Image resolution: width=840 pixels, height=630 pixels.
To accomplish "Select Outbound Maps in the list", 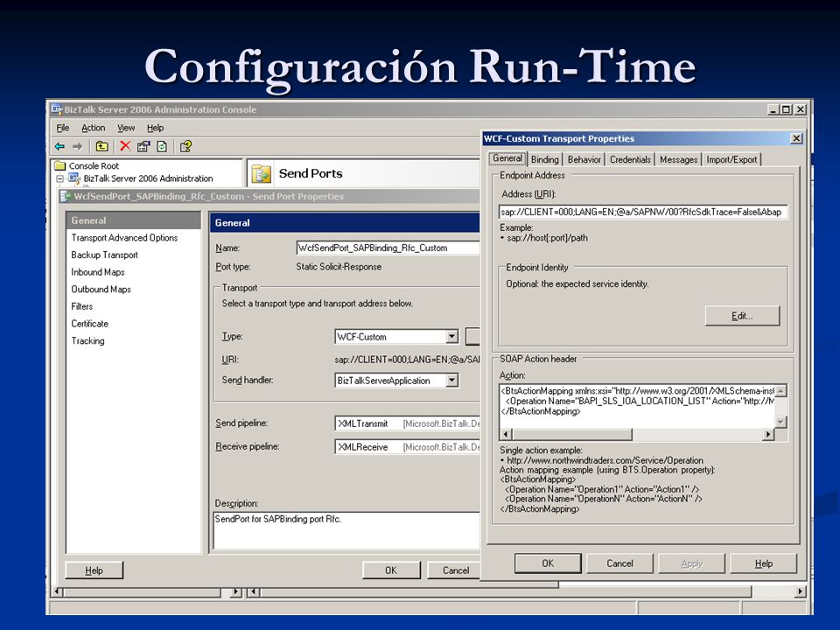I will pos(101,290).
